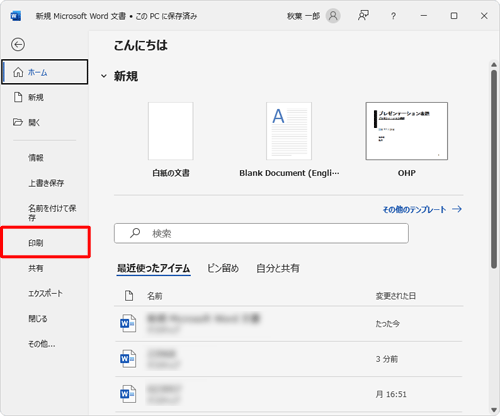Screen dimensions: 500x416
Task: Click the back arrow to return to document
Action: click(18, 44)
